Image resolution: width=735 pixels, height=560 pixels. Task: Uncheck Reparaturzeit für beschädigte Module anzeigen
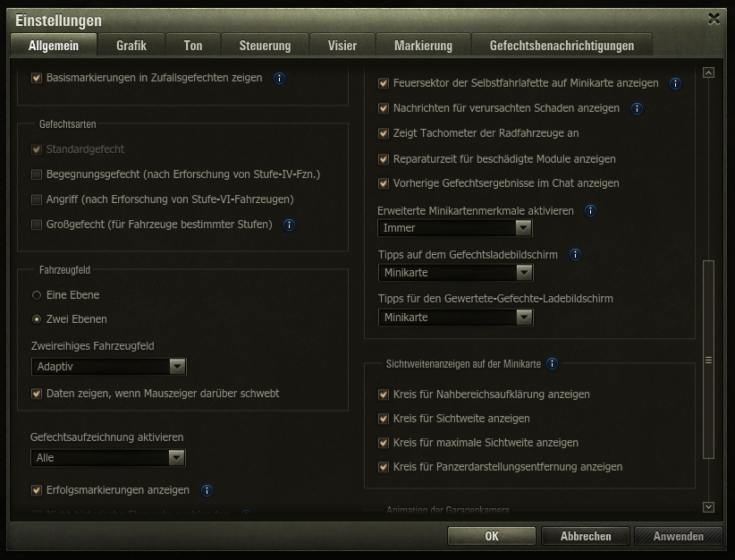(384, 159)
